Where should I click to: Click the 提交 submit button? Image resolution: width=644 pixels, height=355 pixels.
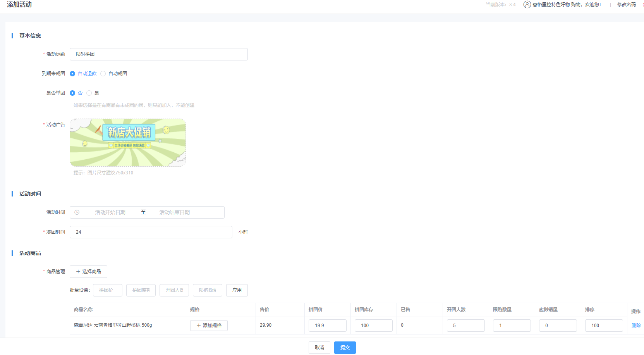coord(345,348)
